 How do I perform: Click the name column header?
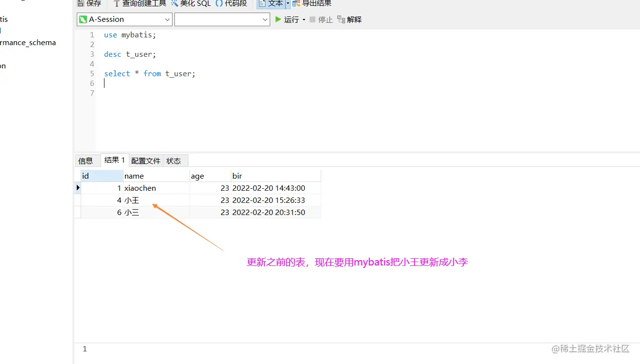click(x=156, y=176)
